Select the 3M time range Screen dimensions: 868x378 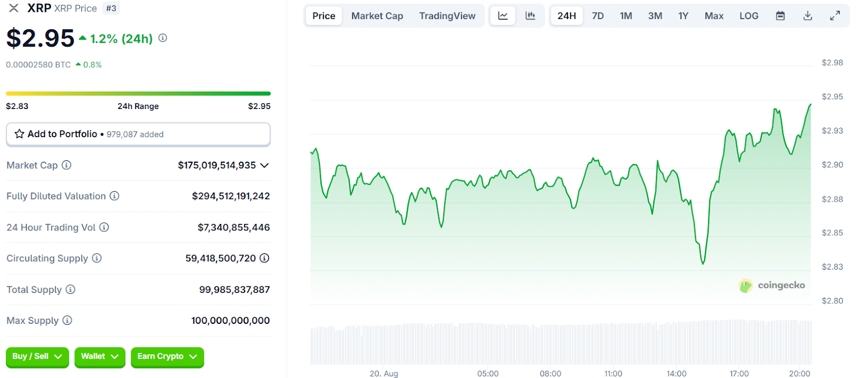[655, 16]
